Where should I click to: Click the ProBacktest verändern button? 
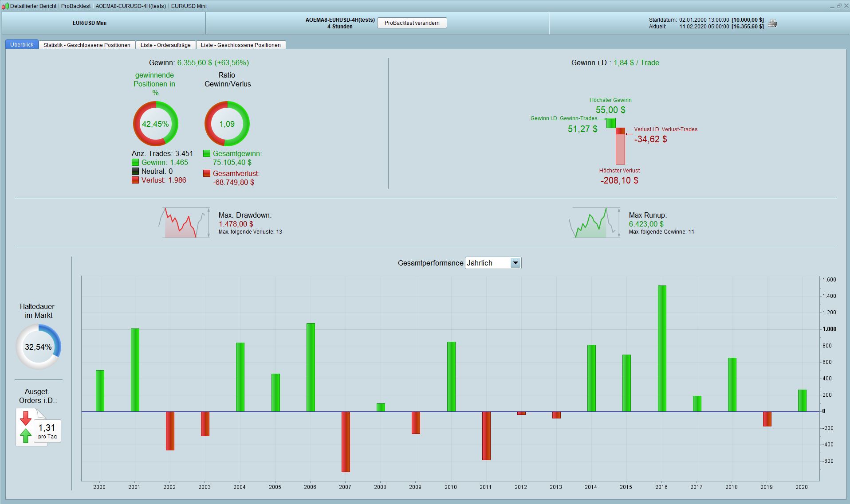coord(412,23)
